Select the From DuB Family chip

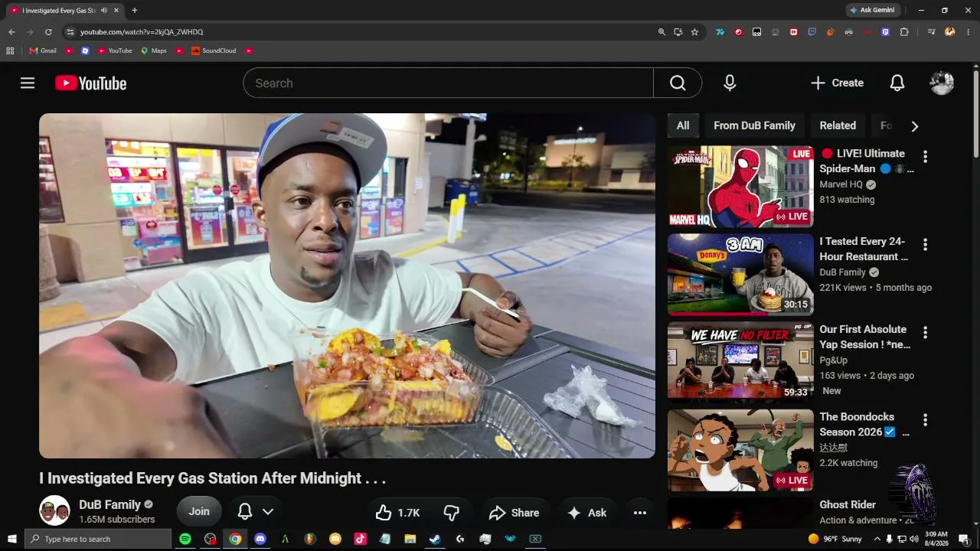pos(754,126)
